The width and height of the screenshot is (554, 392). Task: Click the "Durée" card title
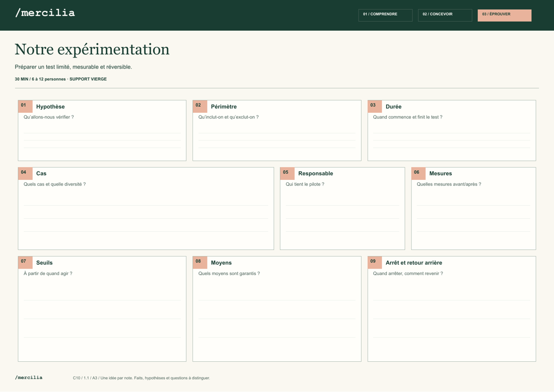(x=394, y=107)
